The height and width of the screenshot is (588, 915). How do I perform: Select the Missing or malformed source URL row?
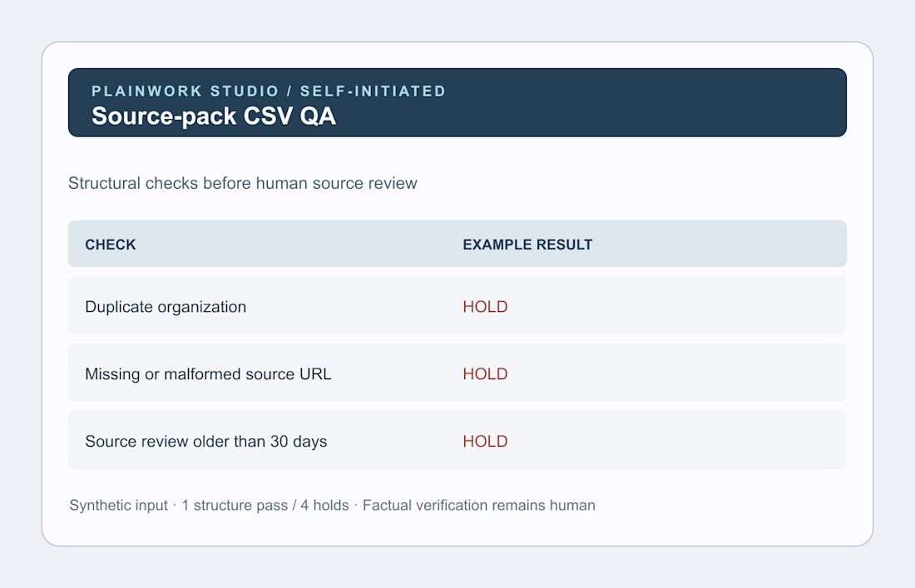point(457,372)
